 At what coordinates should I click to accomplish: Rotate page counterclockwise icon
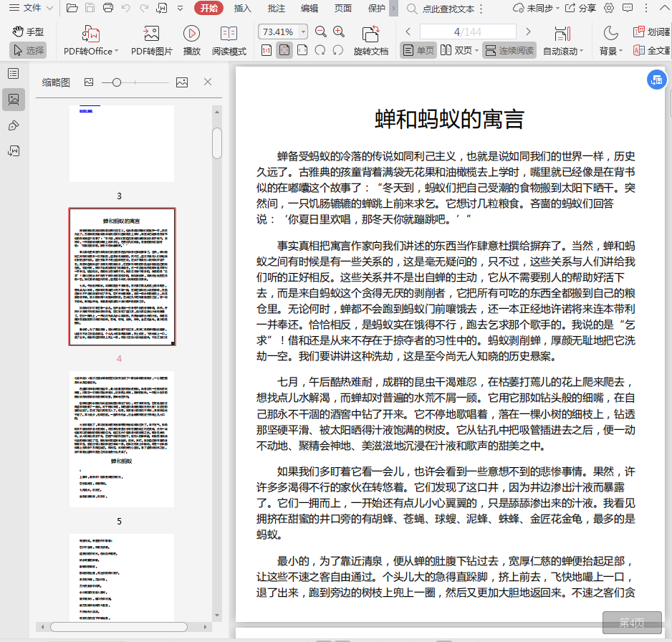pos(338,50)
